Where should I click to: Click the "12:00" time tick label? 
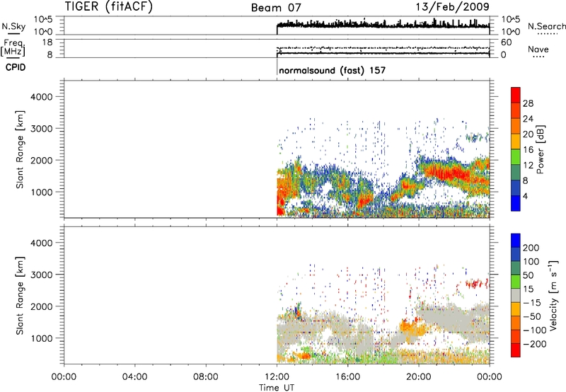277,377
